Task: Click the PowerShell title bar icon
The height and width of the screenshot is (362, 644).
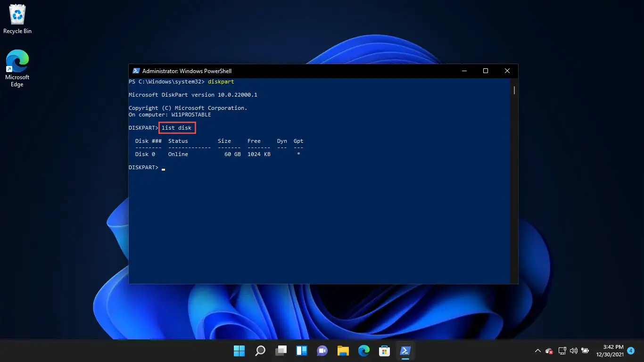Action: pos(136,71)
